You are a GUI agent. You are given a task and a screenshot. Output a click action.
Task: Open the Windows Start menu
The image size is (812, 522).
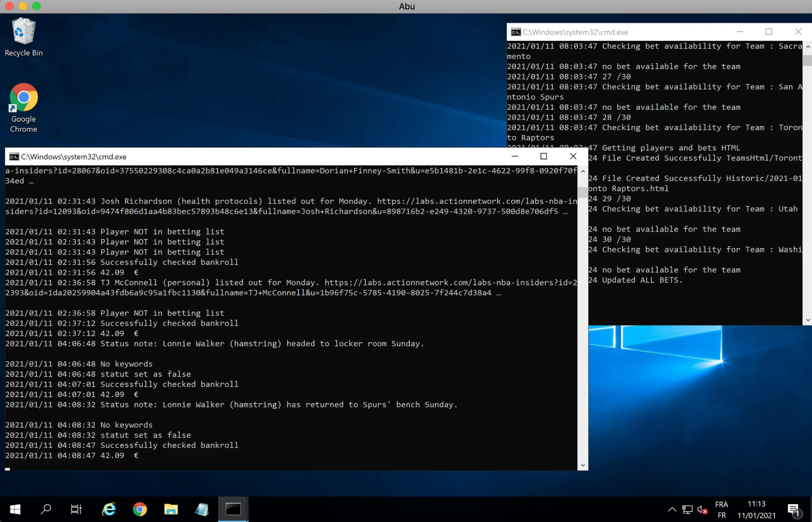pyautogui.click(x=15, y=509)
